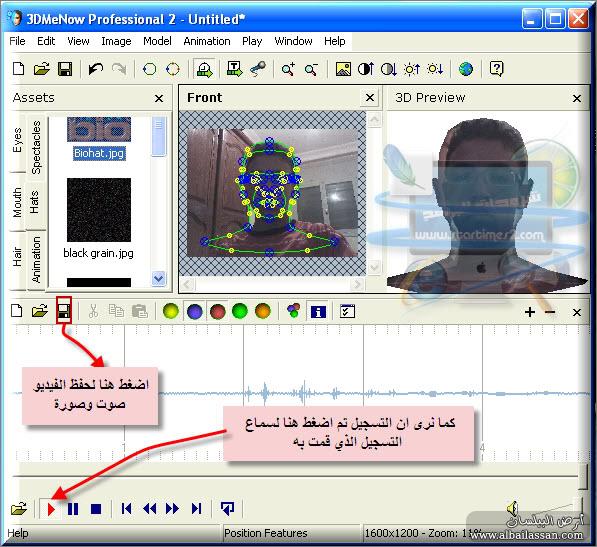Zoom out timeline with minus button

[x=550, y=312]
